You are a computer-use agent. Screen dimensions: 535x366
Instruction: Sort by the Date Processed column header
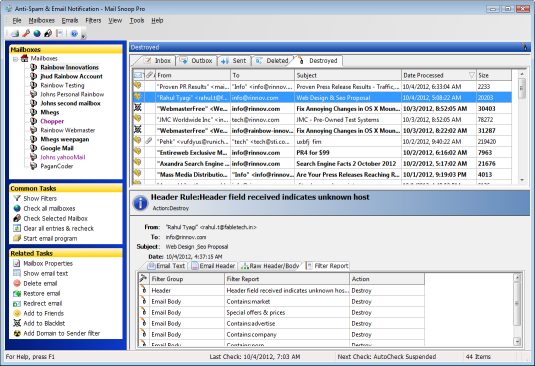[438, 75]
